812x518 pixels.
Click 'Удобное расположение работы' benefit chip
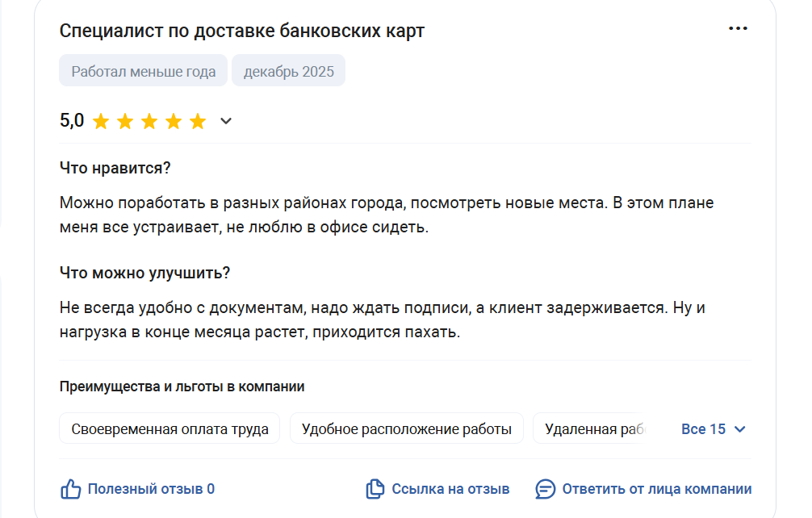pos(406,429)
